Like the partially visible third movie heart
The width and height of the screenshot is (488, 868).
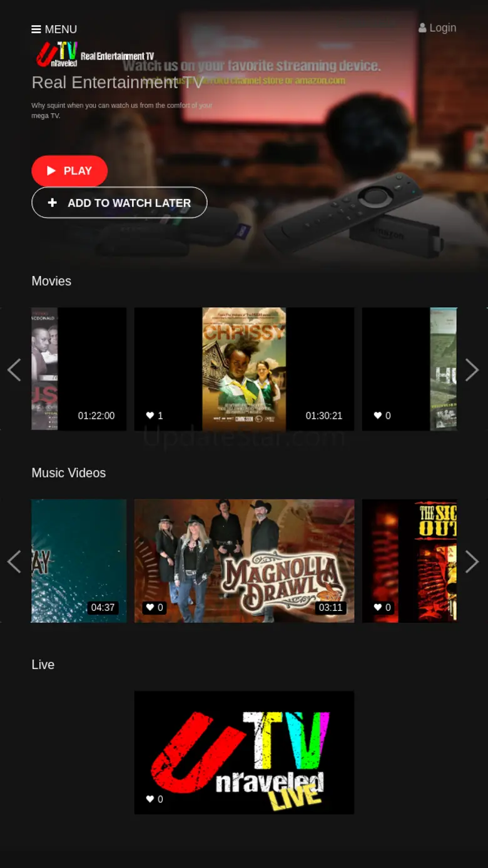(378, 416)
